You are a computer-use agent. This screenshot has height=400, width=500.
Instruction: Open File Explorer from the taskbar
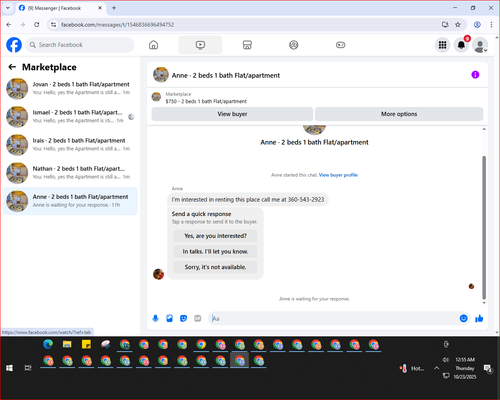[x=67, y=344]
